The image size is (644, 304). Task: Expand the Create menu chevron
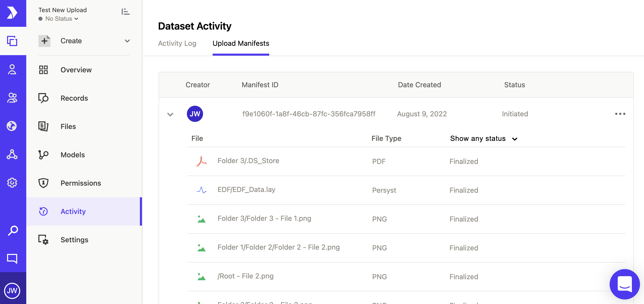127,41
